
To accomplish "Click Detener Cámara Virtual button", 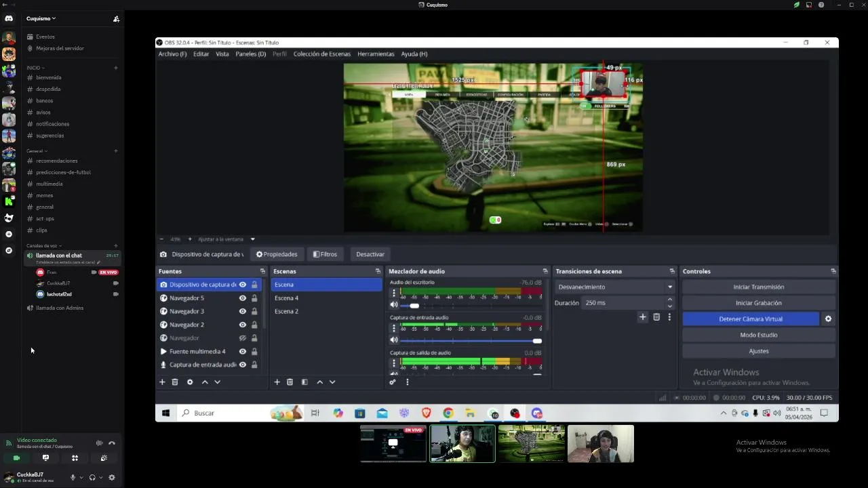I will pos(751,319).
